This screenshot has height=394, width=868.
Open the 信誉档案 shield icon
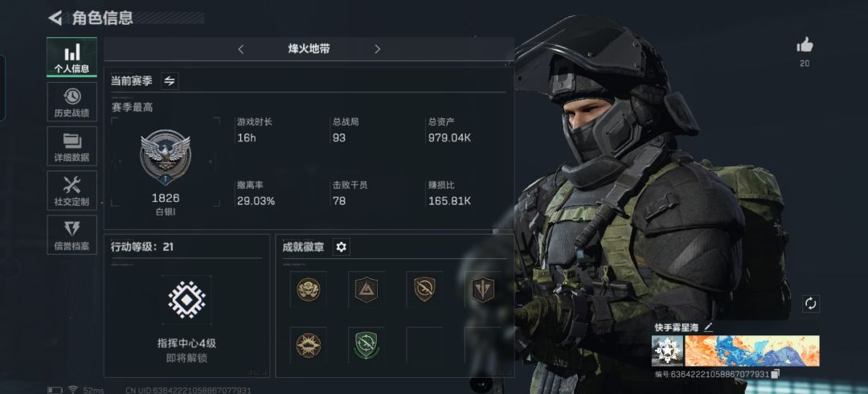(x=72, y=235)
